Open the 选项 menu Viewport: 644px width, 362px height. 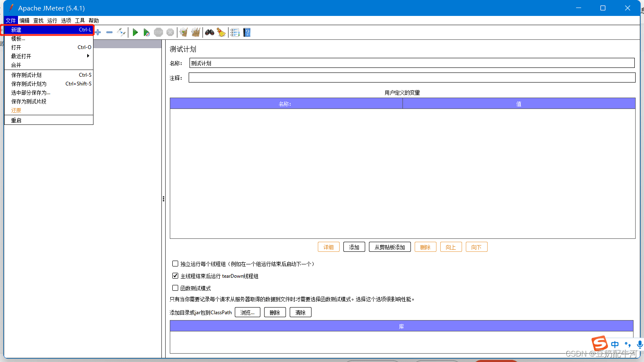pos(66,21)
